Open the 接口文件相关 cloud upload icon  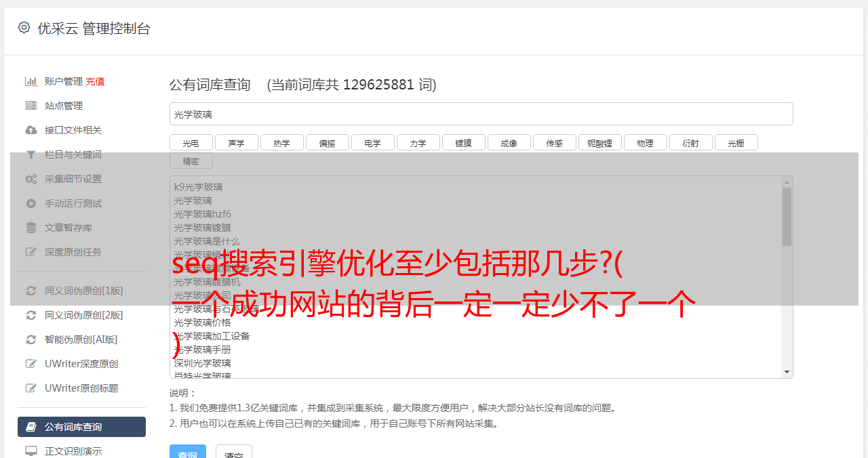tap(31, 130)
